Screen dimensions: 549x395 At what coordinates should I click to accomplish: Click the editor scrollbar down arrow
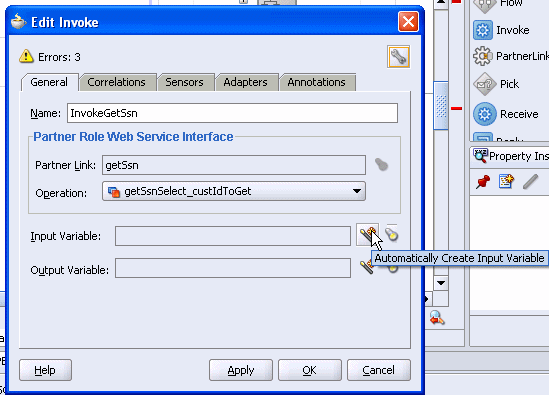441,282
